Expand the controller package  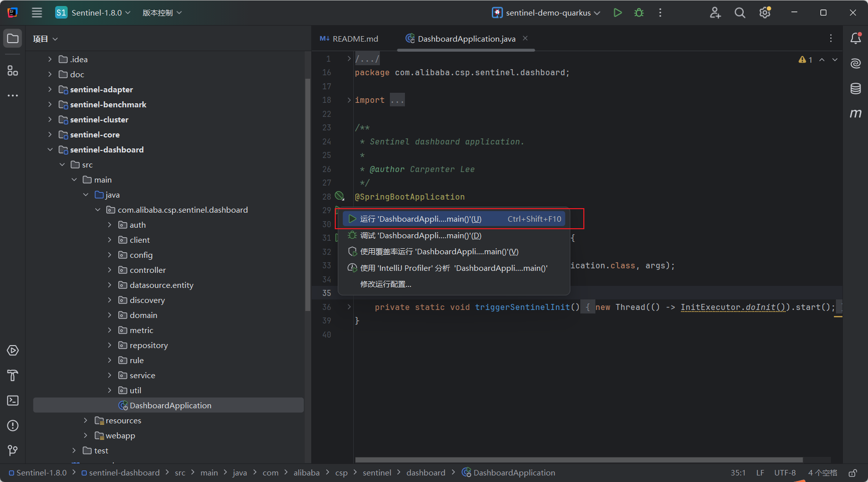click(110, 270)
